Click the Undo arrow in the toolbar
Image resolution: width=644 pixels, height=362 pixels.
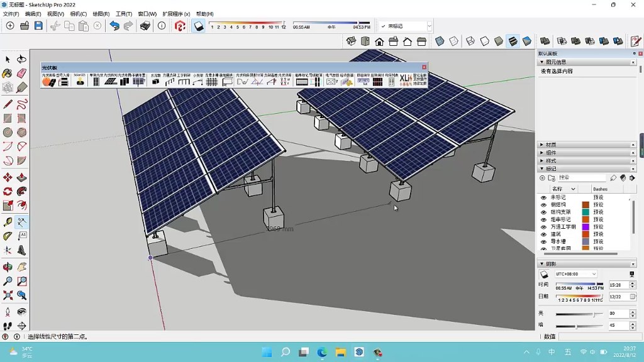coord(114,26)
